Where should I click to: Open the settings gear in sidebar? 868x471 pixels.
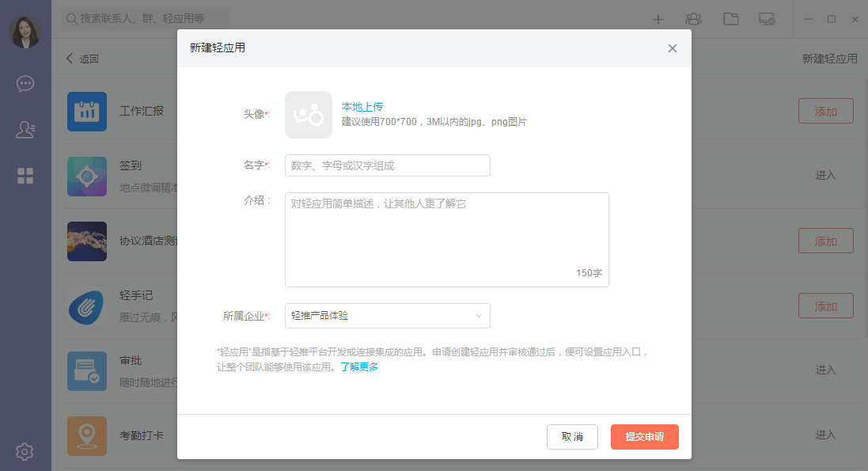click(x=25, y=451)
